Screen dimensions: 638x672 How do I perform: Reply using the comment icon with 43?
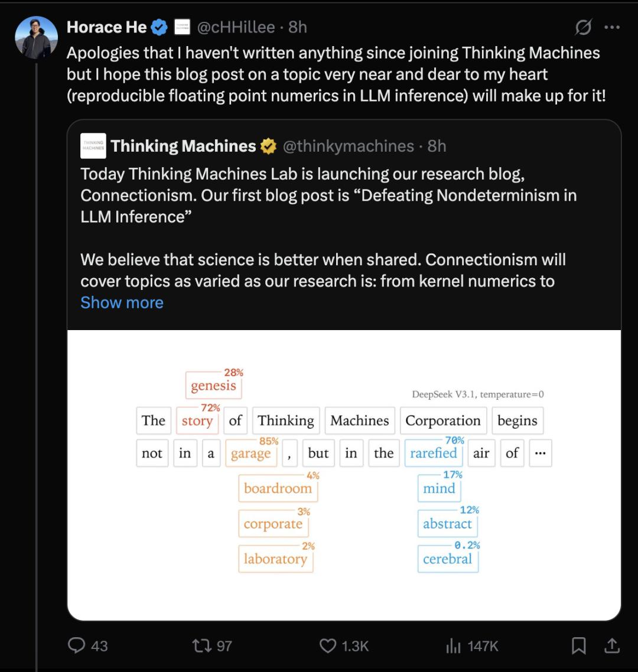[88, 645]
